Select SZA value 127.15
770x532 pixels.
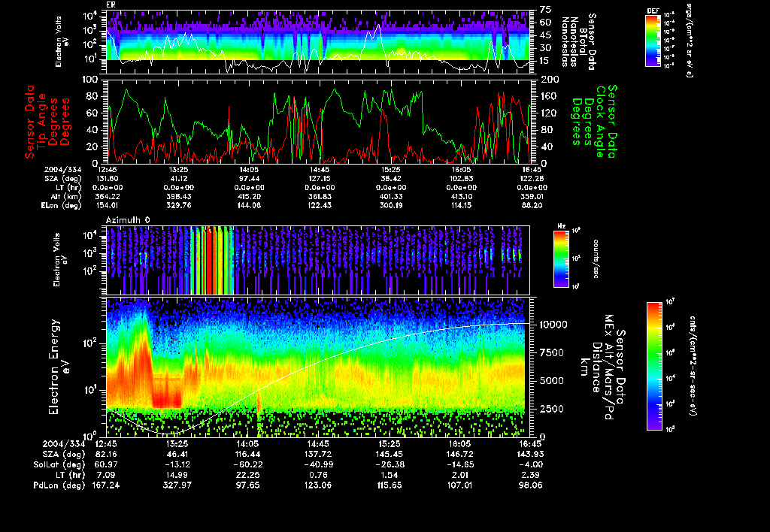pos(320,179)
